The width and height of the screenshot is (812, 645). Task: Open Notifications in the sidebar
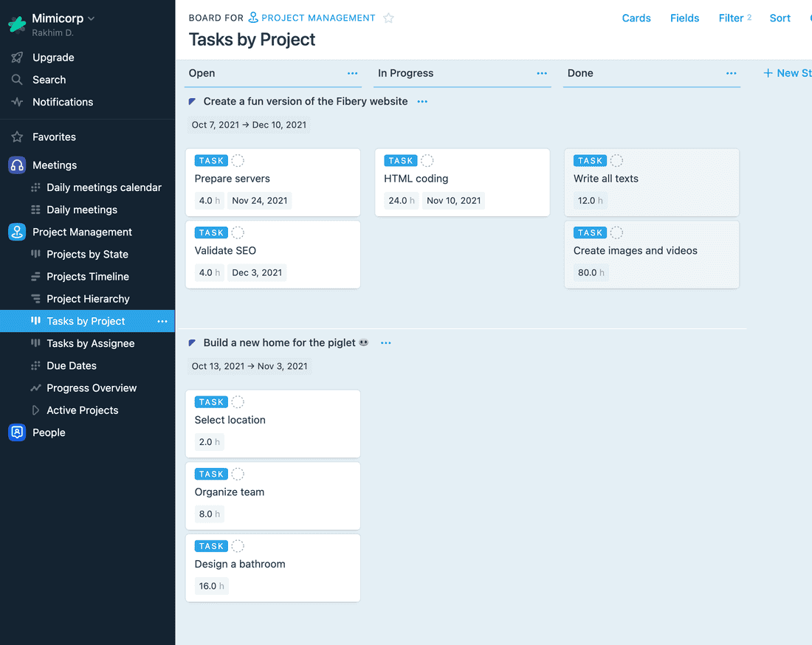[x=63, y=102]
